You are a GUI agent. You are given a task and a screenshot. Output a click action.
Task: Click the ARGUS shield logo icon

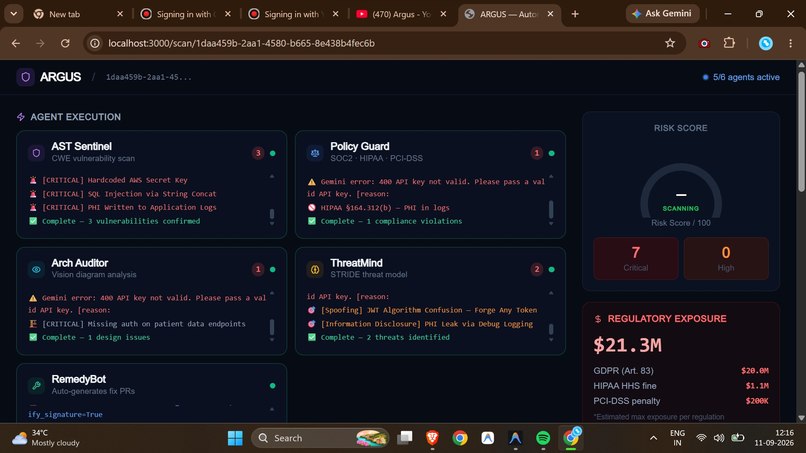tap(25, 77)
